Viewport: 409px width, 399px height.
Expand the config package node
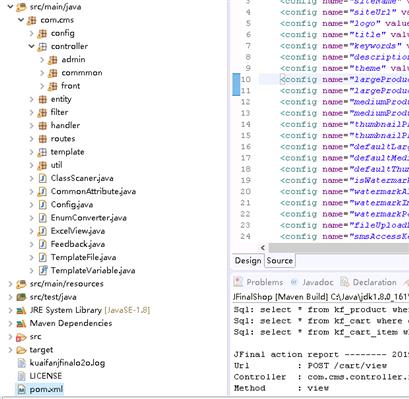tap(31, 33)
